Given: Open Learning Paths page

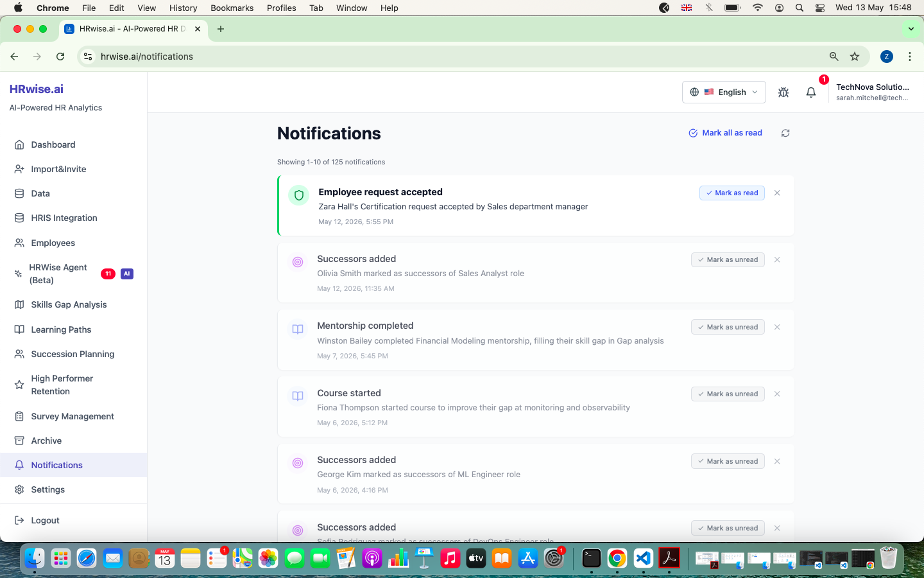Looking at the screenshot, I should click(x=73, y=329).
